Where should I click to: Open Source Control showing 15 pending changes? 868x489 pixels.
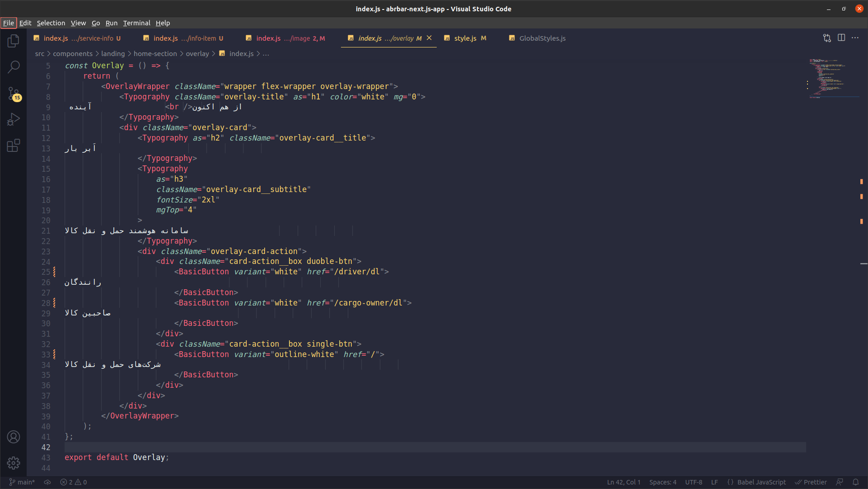(13, 94)
